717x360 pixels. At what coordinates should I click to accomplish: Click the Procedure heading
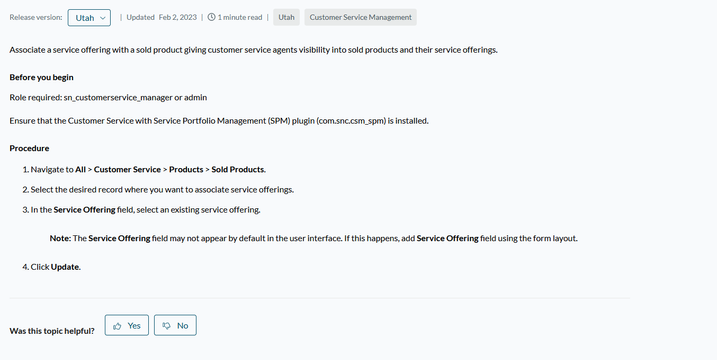point(29,148)
